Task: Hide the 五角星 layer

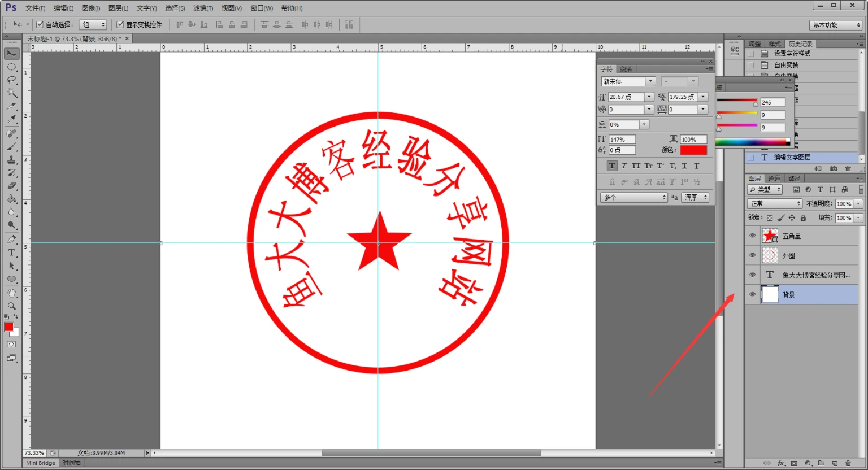Action: (x=752, y=236)
